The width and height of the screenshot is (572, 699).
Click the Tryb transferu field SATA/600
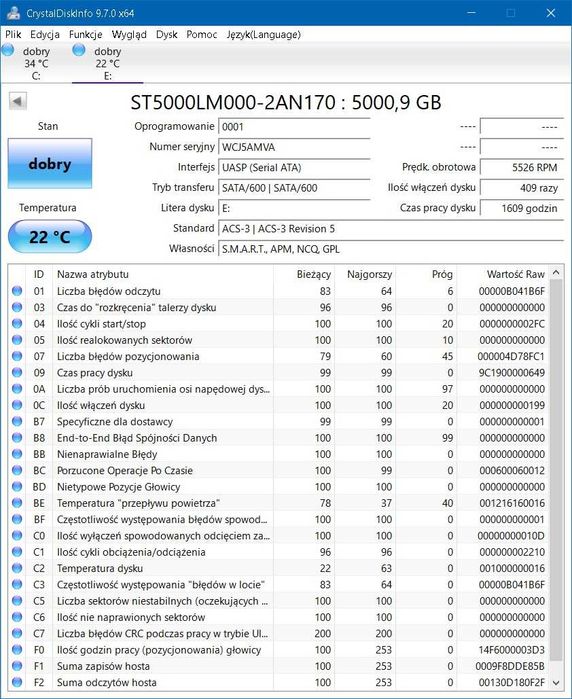click(x=294, y=188)
